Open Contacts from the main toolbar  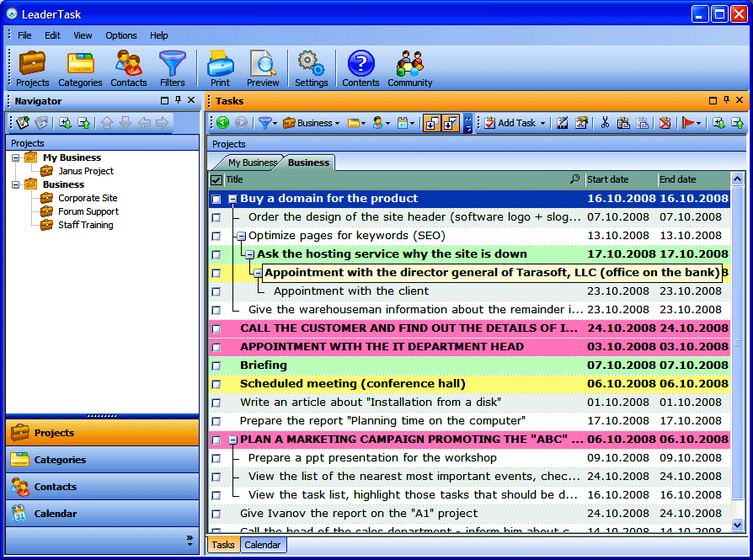[128, 69]
